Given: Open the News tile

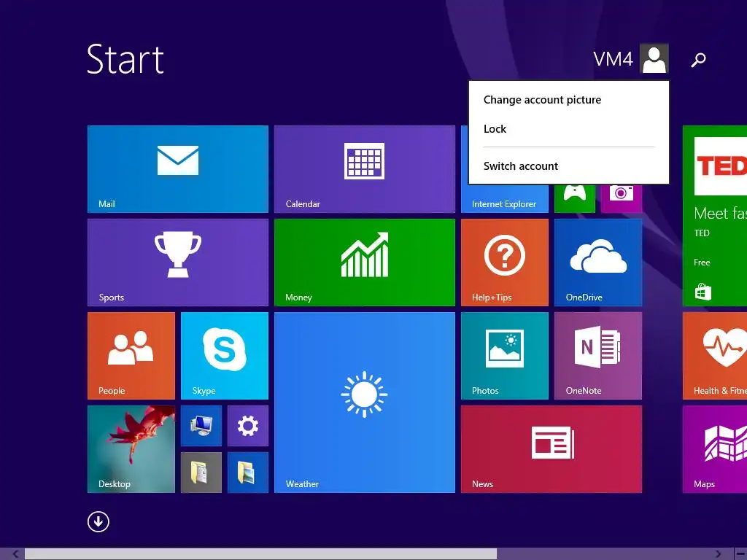Looking at the screenshot, I should tap(551, 449).
